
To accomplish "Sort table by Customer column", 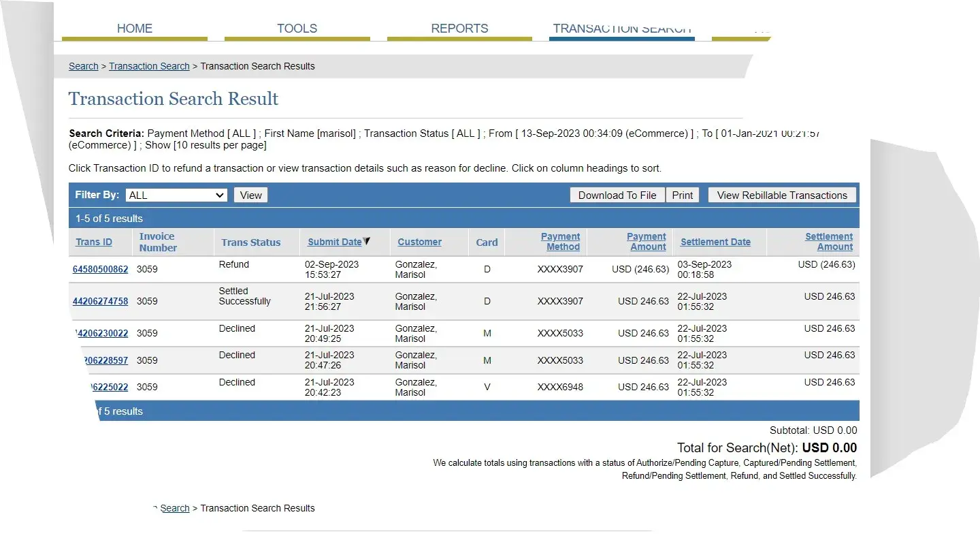I will tap(419, 242).
